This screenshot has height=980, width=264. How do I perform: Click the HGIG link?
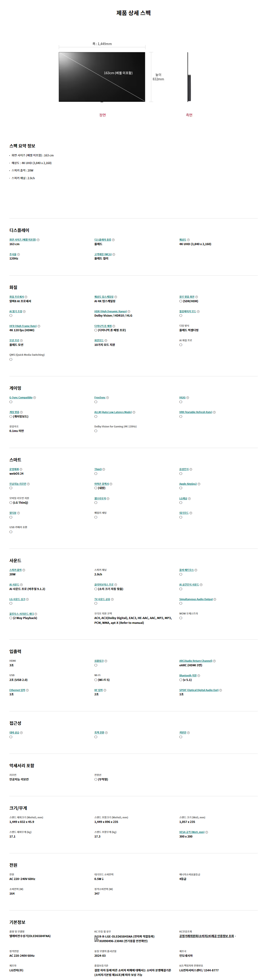182,398
